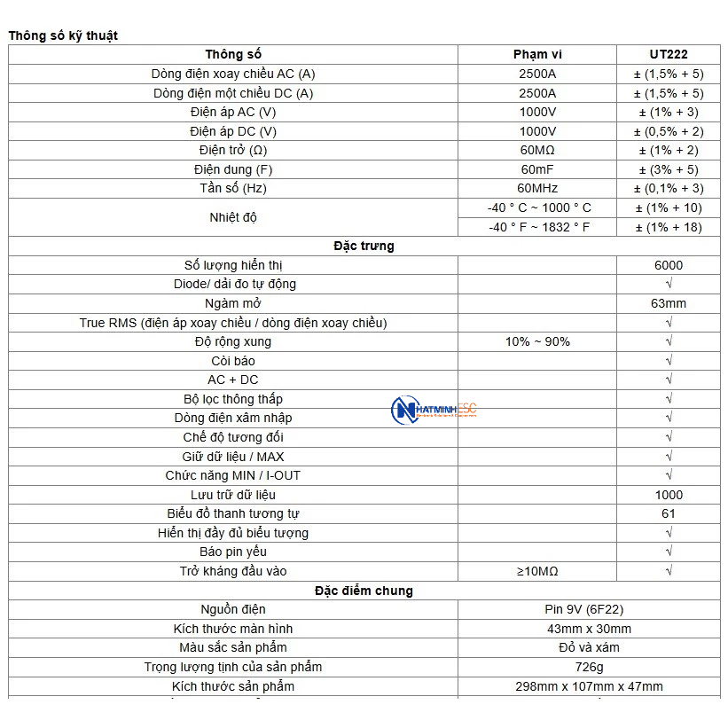Select the UT222 column header
This screenshot has height=728, width=728.
click(x=669, y=54)
